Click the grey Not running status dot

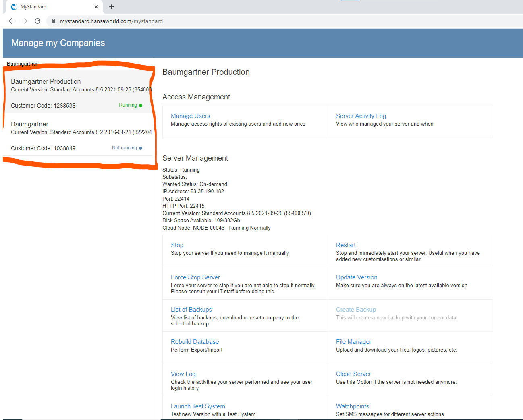coord(141,148)
